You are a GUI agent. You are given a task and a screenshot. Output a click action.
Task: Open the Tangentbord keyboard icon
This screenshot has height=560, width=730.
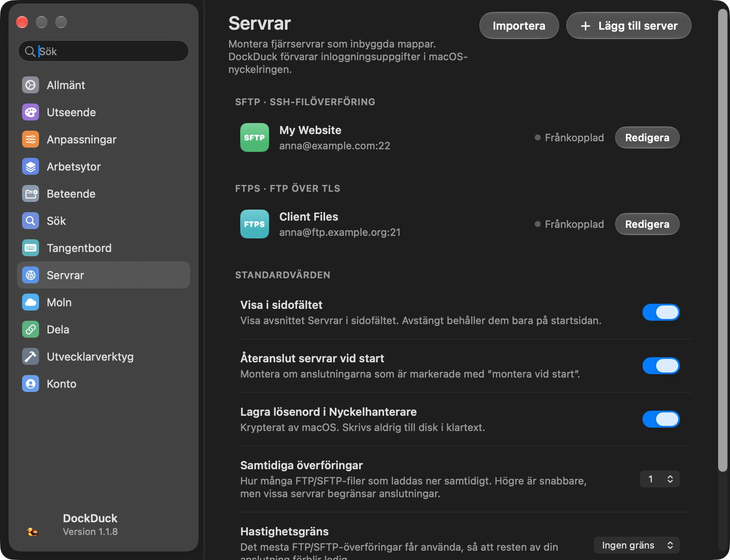[31, 248]
